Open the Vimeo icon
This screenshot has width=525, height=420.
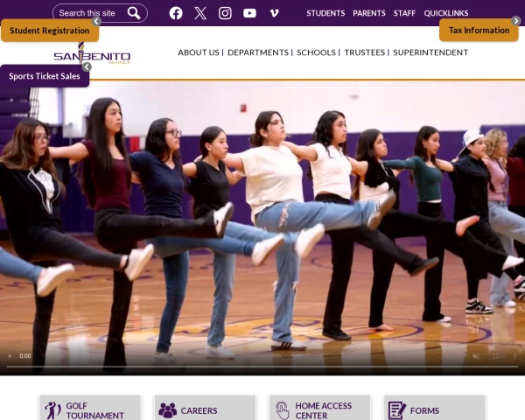[x=274, y=13]
